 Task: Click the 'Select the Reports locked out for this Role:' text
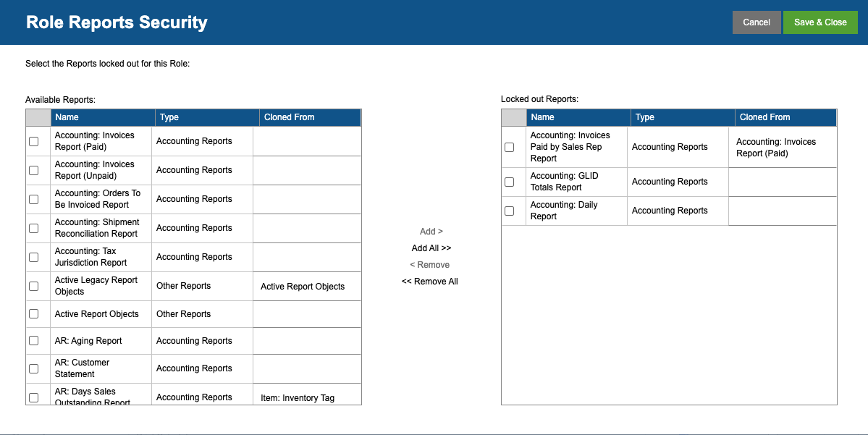point(107,64)
